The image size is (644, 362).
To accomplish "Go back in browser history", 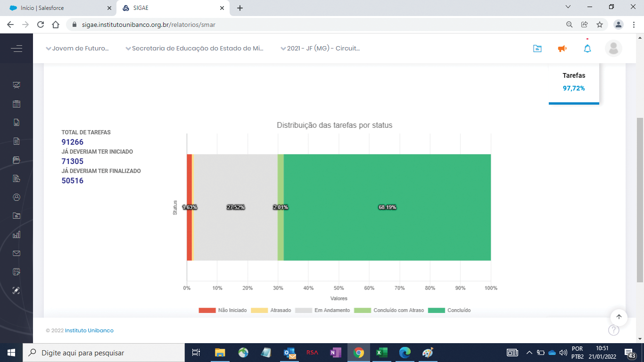I will tap(10, 25).
